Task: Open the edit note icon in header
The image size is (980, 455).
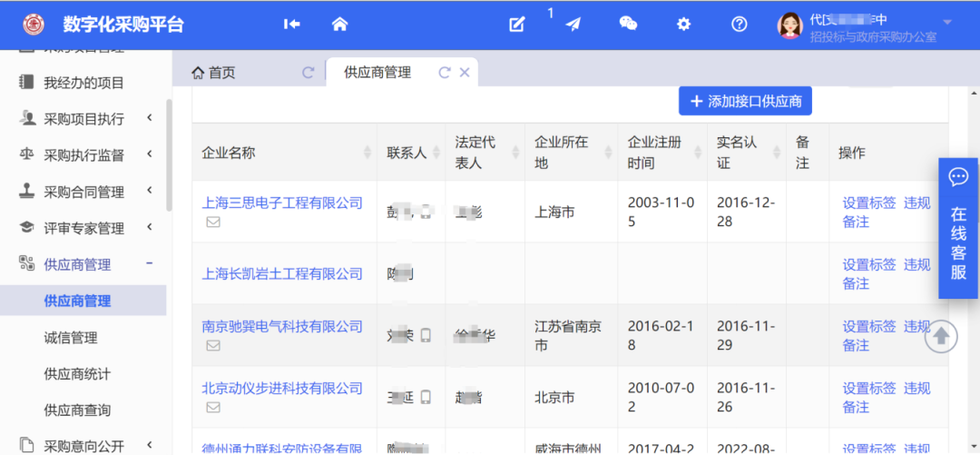Action: click(517, 25)
